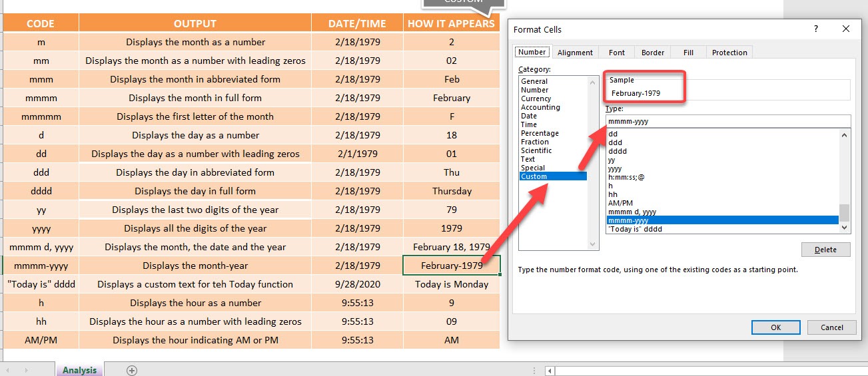Viewport: 868px width, 376px height.
Task: Open the Number tab
Action: click(532, 52)
